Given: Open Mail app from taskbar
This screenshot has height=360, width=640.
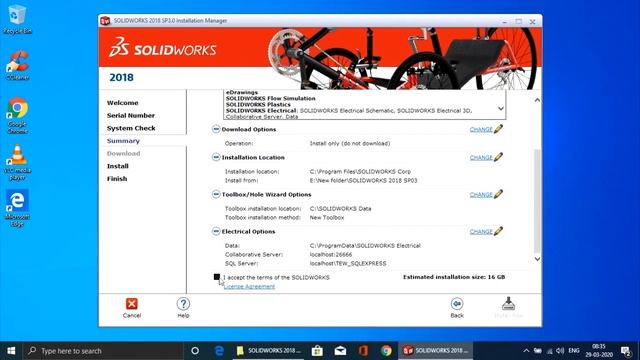Looking at the screenshot, I should (340, 351).
